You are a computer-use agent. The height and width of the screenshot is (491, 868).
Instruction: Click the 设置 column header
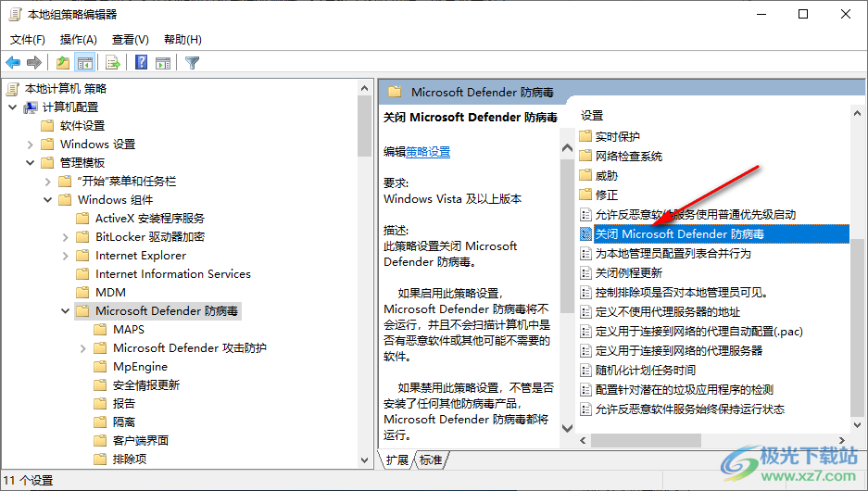592,116
